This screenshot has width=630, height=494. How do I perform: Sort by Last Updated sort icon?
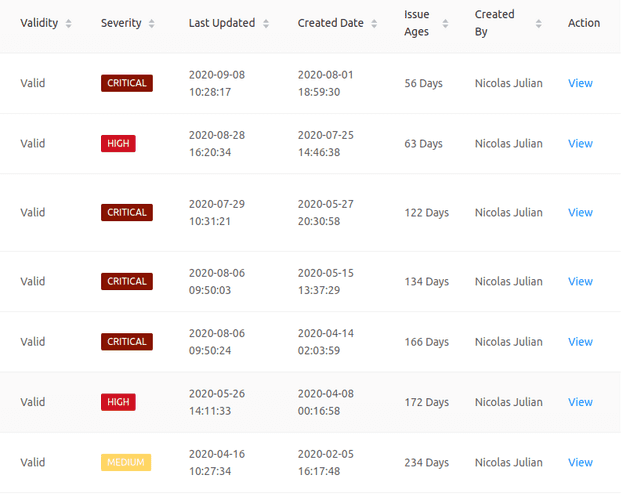pos(266,23)
